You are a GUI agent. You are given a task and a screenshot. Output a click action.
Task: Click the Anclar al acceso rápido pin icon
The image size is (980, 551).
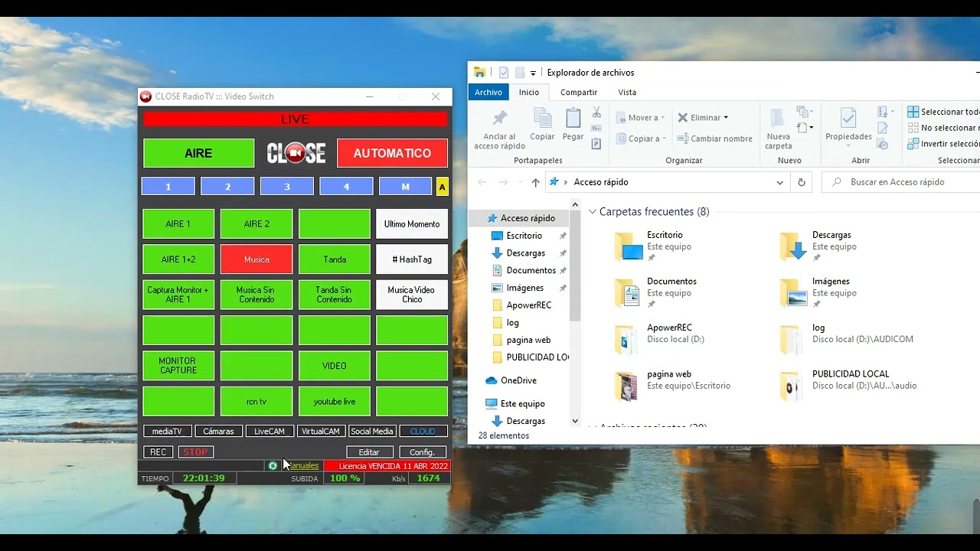500,118
